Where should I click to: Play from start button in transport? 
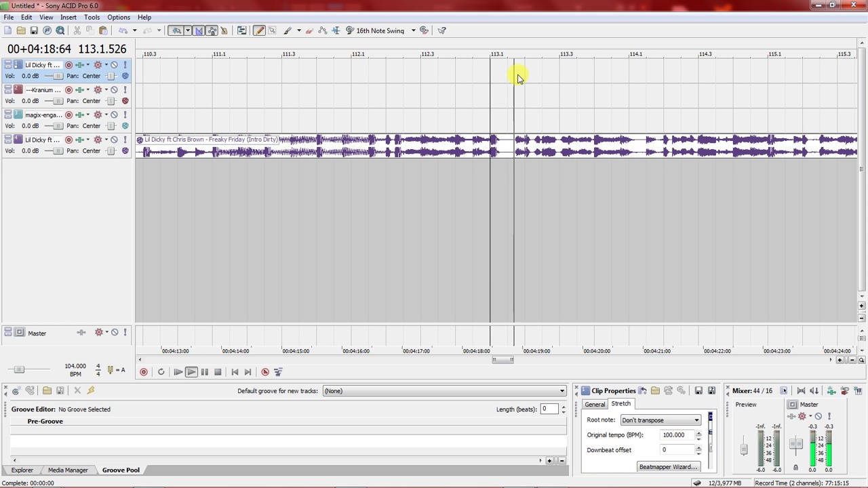pos(178,372)
